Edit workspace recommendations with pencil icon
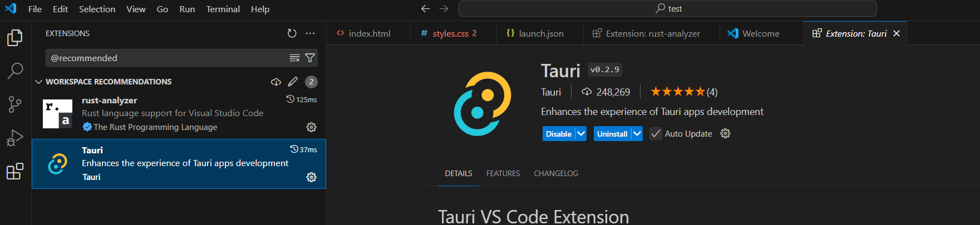The image size is (980, 225). coord(293,82)
